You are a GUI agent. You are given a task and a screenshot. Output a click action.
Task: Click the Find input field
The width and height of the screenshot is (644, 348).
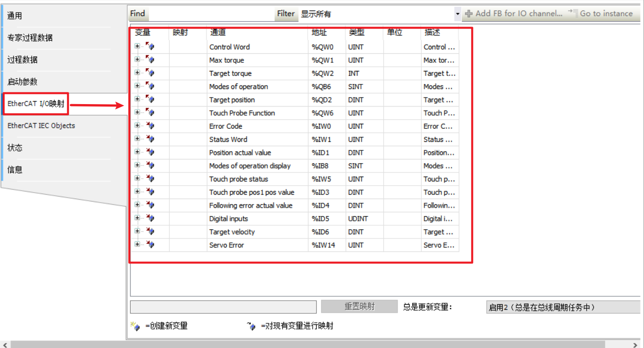point(210,14)
